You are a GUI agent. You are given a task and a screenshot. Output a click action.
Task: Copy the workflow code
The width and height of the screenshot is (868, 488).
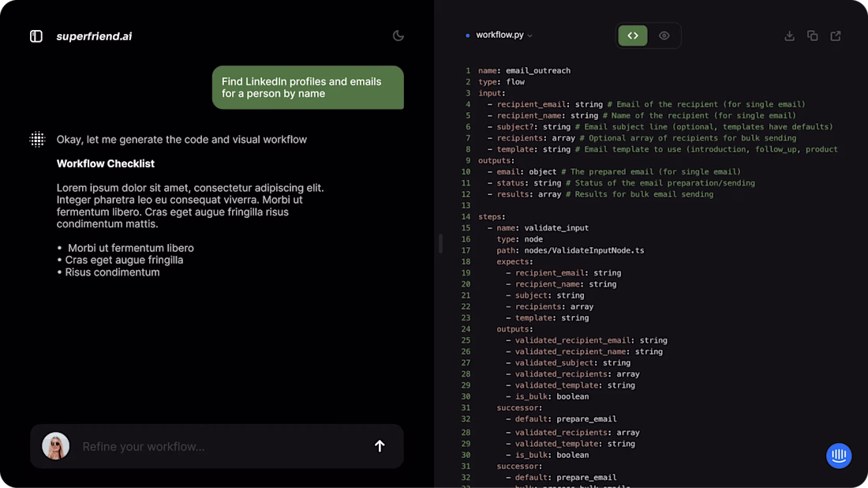click(x=812, y=36)
